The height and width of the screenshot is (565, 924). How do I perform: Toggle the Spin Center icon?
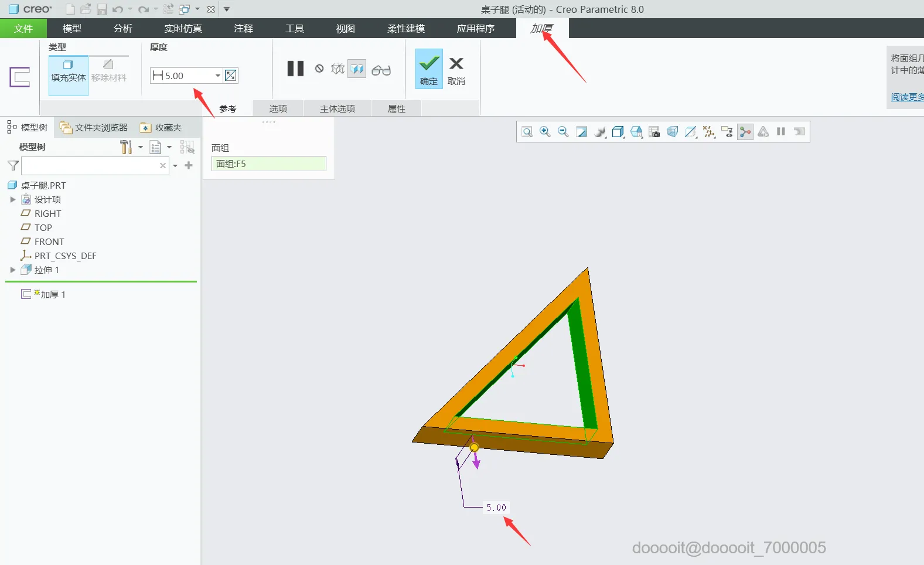[x=745, y=132]
